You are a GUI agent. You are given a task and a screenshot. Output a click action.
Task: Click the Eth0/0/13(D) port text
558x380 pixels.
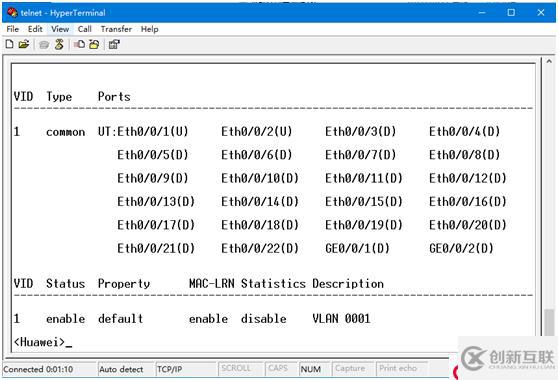coord(156,202)
